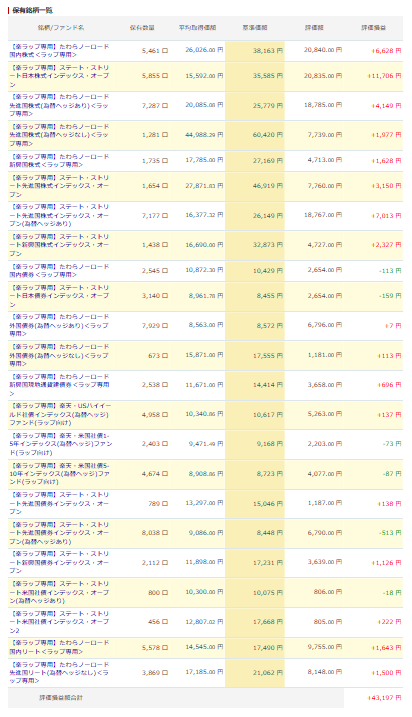Click the 評価損益 column header

pos(374,28)
